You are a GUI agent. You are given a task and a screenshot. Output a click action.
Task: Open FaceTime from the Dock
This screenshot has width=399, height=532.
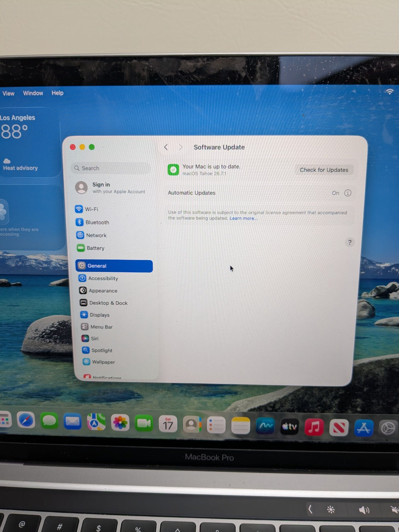pos(144,423)
